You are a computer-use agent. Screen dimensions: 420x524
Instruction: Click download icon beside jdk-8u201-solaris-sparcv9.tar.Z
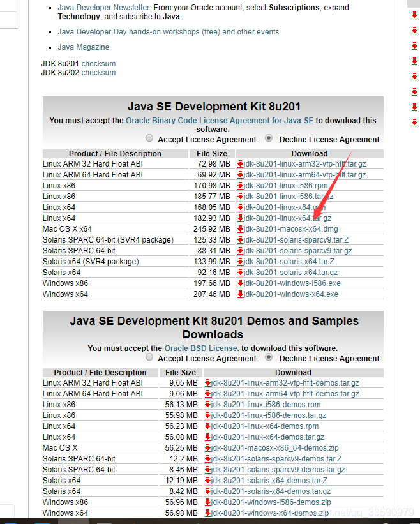(240, 240)
